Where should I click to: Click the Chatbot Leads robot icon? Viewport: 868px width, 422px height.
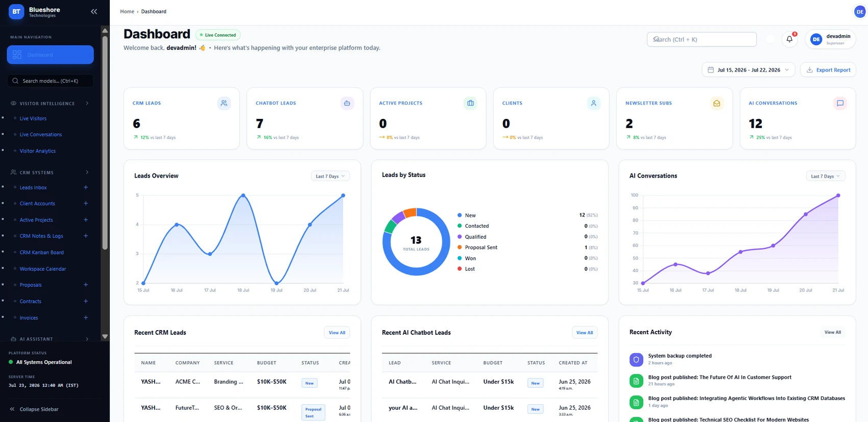point(347,103)
